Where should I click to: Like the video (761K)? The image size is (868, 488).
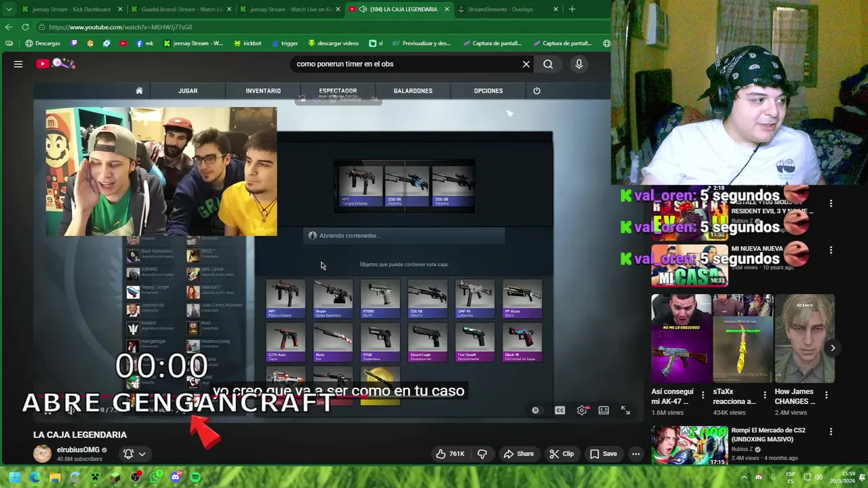452,453
